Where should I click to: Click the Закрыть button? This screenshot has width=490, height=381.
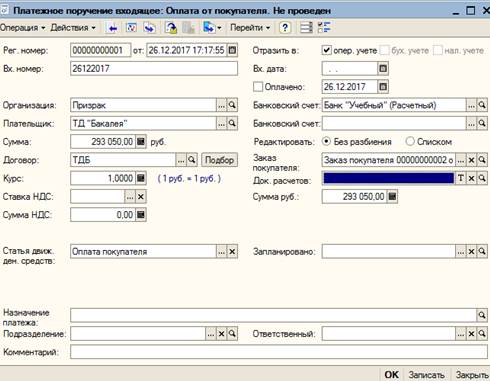coord(471,375)
